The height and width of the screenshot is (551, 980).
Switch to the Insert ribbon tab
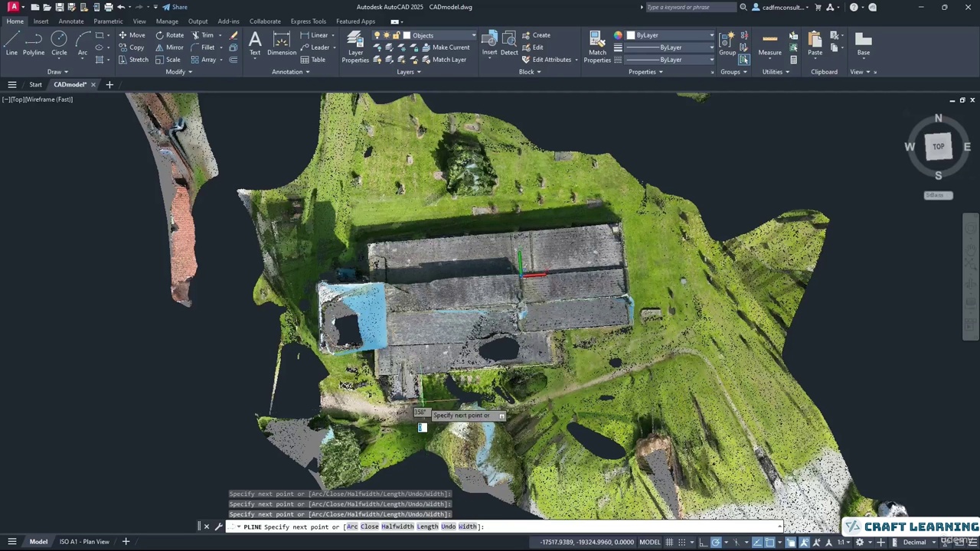tap(41, 21)
